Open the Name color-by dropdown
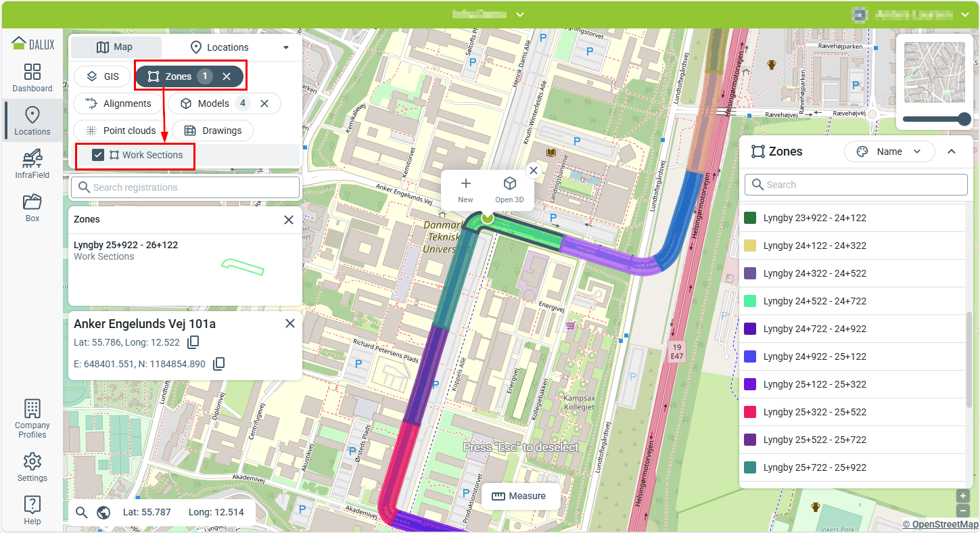The image size is (980, 533). [889, 152]
